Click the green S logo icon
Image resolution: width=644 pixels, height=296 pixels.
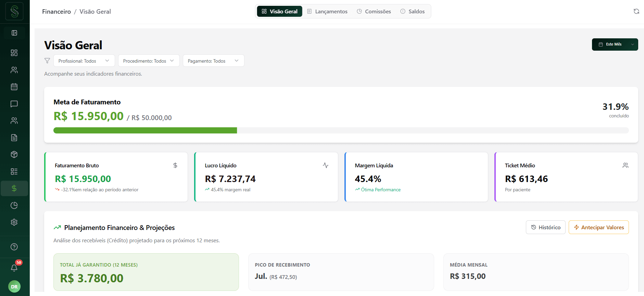tap(14, 11)
